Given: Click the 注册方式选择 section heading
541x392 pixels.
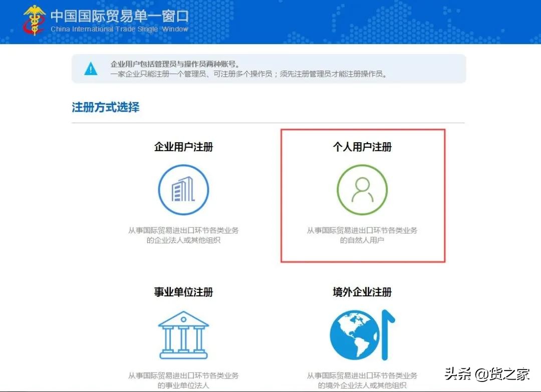Looking at the screenshot, I should [107, 107].
